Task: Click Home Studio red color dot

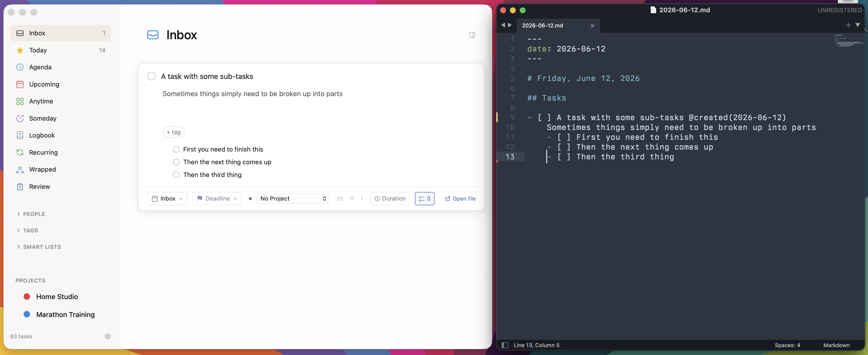Action: (27, 297)
